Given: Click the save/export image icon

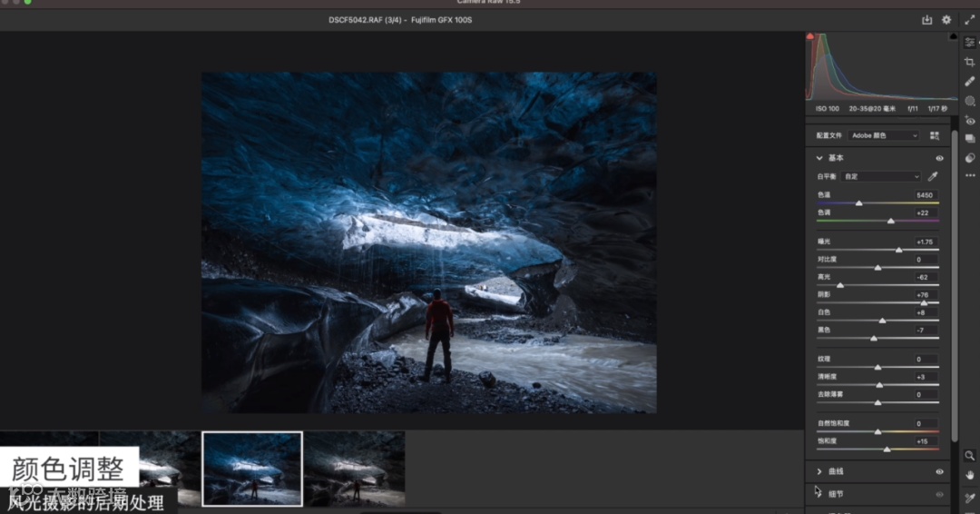Looking at the screenshot, I should [x=926, y=20].
